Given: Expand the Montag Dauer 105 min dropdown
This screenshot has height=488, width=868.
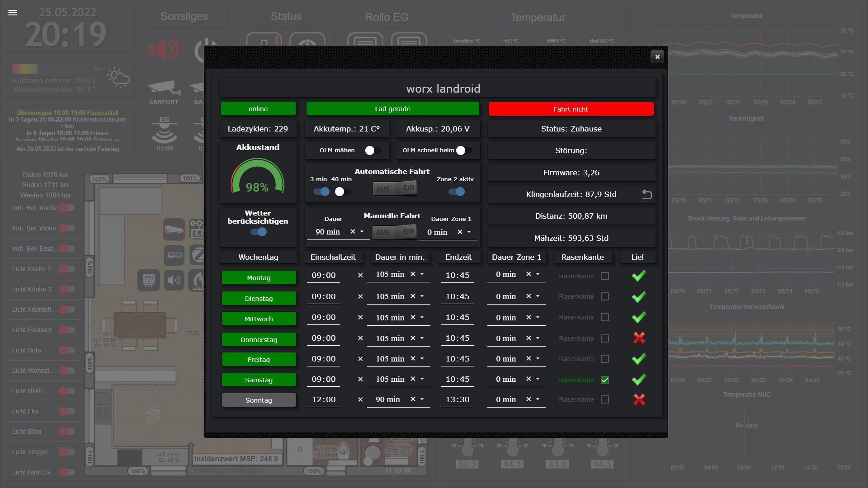Looking at the screenshot, I should pyautogui.click(x=422, y=274).
